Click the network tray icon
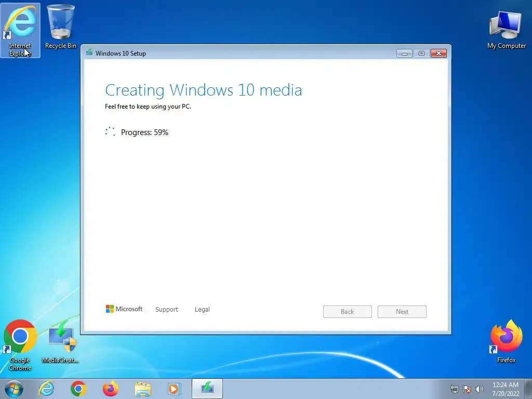This screenshot has height=399, width=532. [x=454, y=389]
